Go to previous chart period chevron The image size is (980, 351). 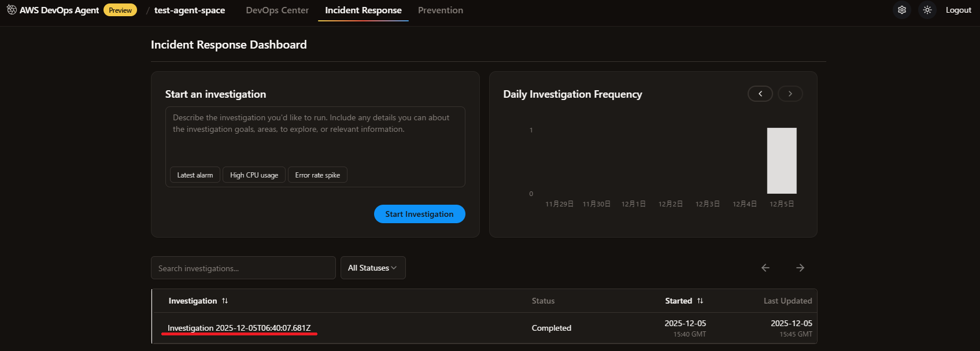[760, 94]
